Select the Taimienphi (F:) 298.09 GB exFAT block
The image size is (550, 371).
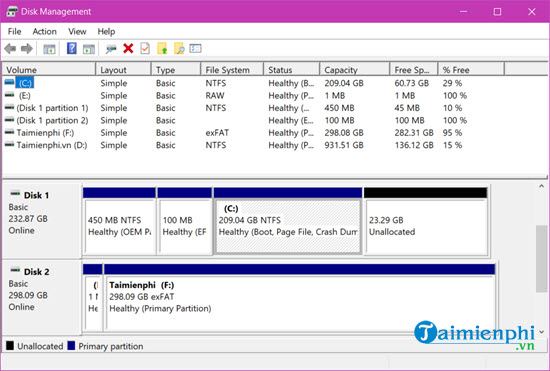point(300,298)
